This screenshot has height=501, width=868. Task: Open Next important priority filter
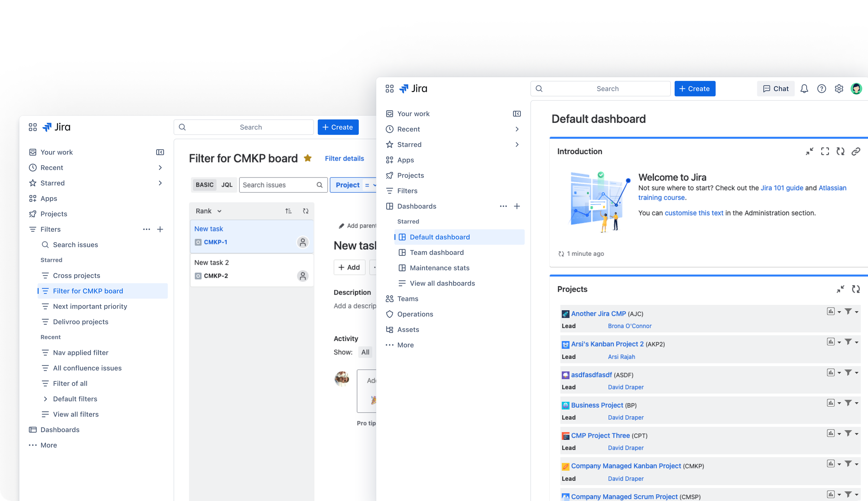click(103, 307)
